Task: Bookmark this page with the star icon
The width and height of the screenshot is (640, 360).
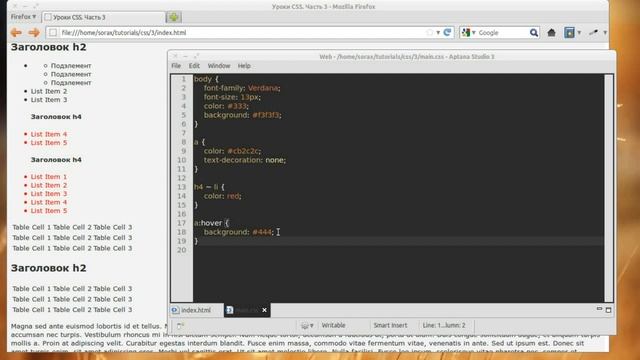Action: 429,32
